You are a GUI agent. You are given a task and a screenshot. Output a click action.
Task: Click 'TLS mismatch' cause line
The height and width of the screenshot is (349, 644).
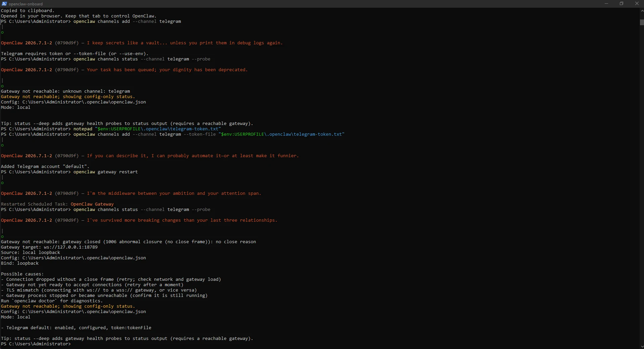(x=99, y=290)
